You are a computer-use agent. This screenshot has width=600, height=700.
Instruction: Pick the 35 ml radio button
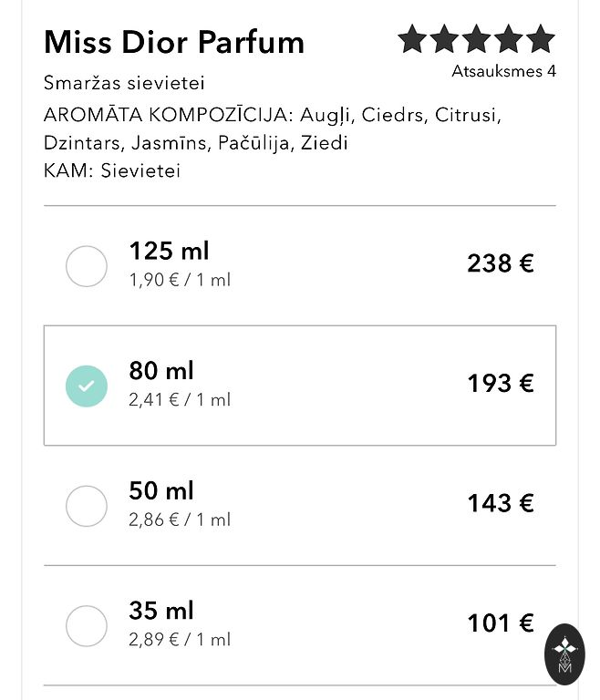click(x=87, y=626)
